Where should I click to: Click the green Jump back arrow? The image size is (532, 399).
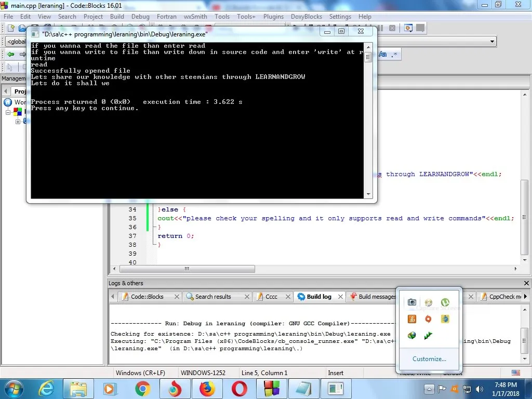click(x=11, y=54)
